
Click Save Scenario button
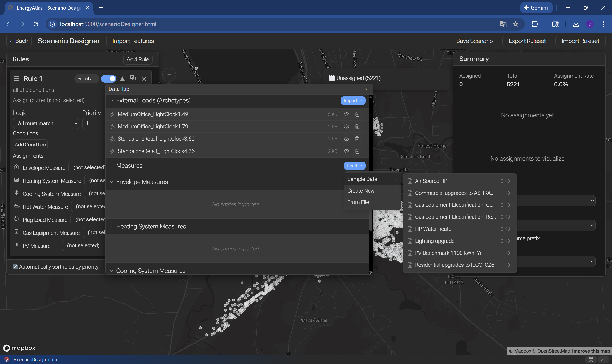[474, 41]
